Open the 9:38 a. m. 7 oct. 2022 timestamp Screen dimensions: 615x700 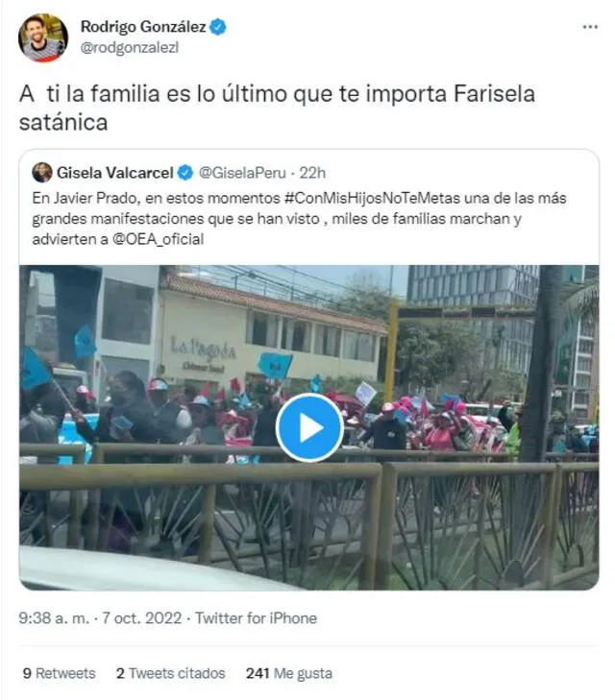click(100, 617)
